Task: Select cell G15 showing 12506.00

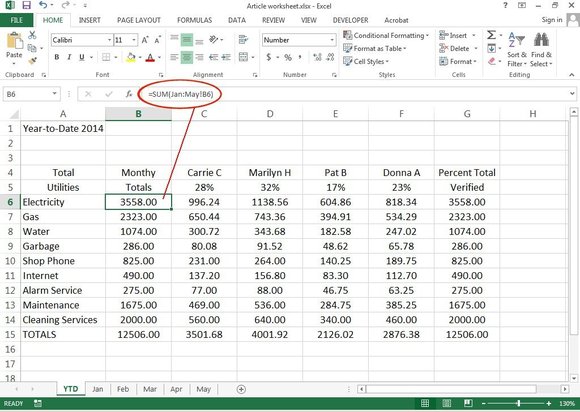Action: point(467,334)
